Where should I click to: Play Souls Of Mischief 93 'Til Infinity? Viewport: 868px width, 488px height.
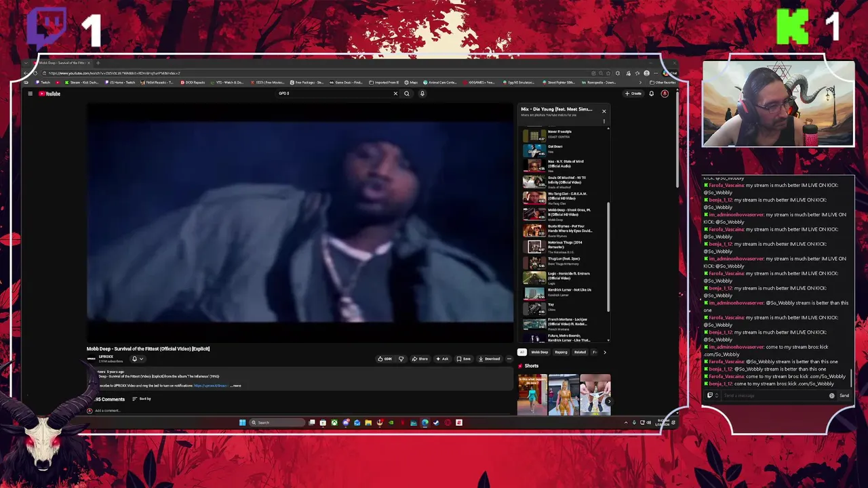pyautogui.click(x=563, y=182)
